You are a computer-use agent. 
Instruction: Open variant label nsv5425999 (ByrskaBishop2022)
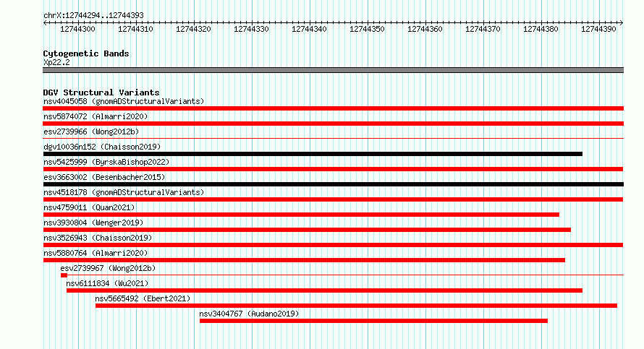coord(106,162)
